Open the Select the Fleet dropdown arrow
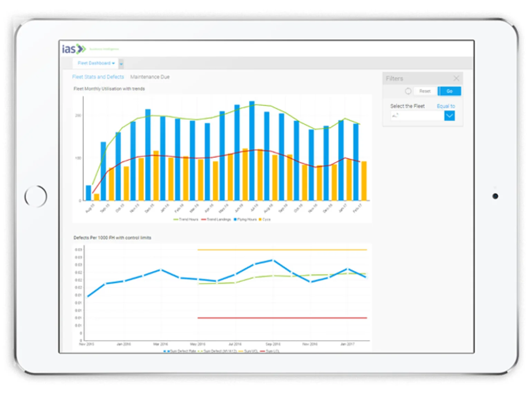 click(x=449, y=116)
